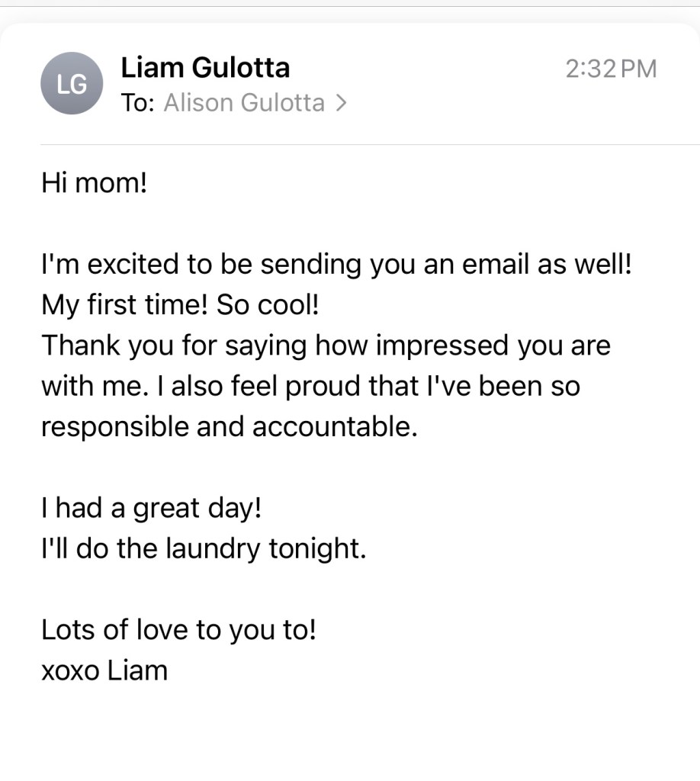700x781 pixels.
Task: Click "I had a great day!" line
Action: (151, 508)
